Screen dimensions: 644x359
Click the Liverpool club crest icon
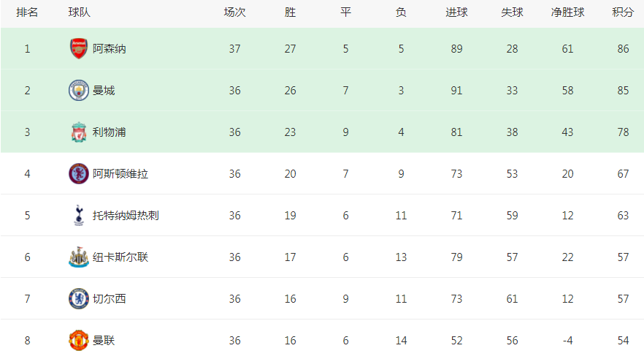coord(78,132)
